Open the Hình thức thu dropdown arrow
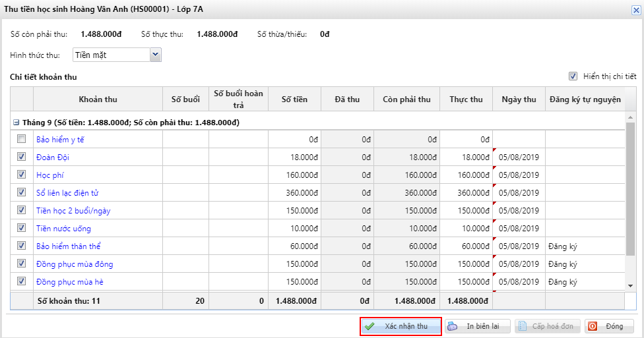The width and height of the screenshot is (644, 338). (155, 55)
